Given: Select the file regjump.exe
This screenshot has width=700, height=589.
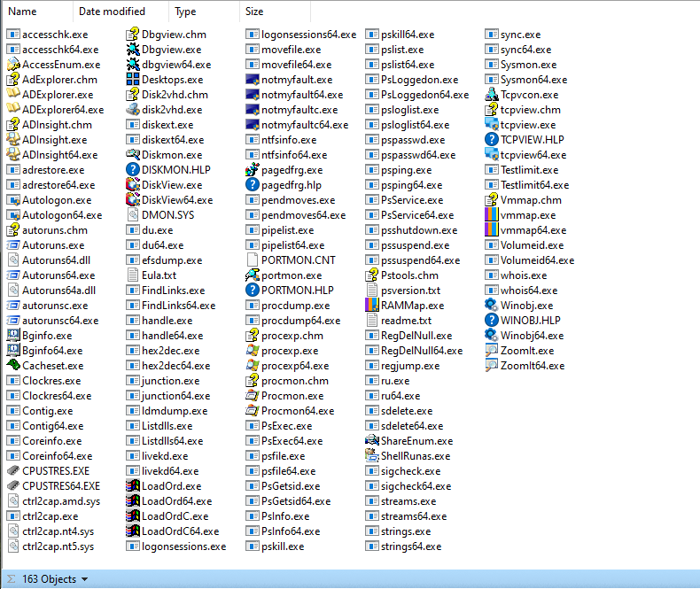Looking at the screenshot, I should [402, 366].
